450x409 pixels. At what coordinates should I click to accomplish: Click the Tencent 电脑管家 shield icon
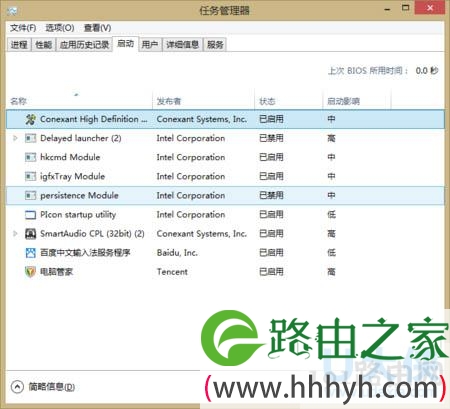point(30,272)
